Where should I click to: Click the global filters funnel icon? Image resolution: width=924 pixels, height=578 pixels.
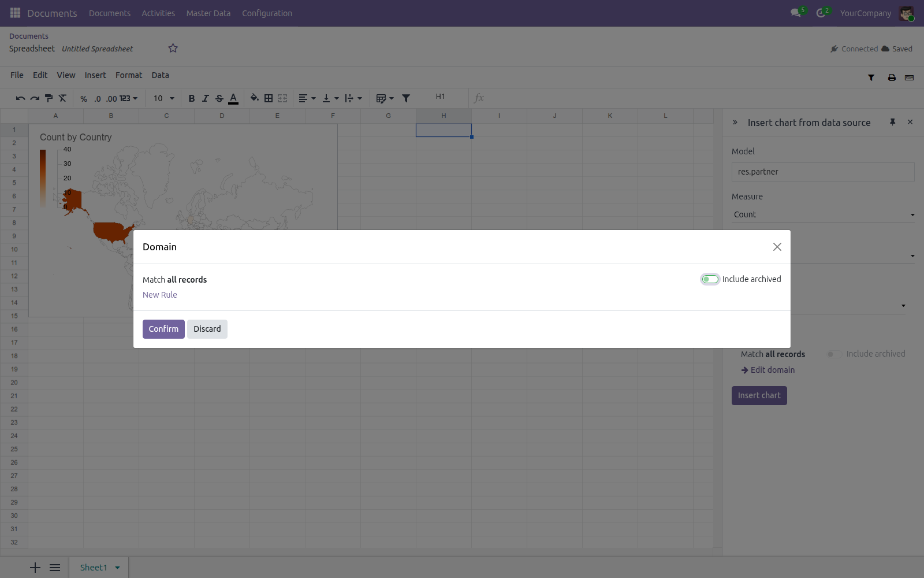pos(871,77)
